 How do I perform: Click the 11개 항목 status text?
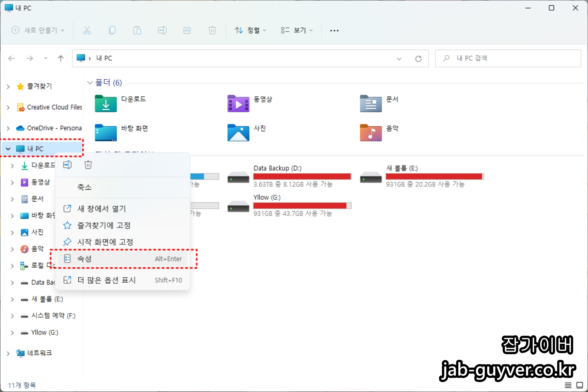[x=22, y=385]
